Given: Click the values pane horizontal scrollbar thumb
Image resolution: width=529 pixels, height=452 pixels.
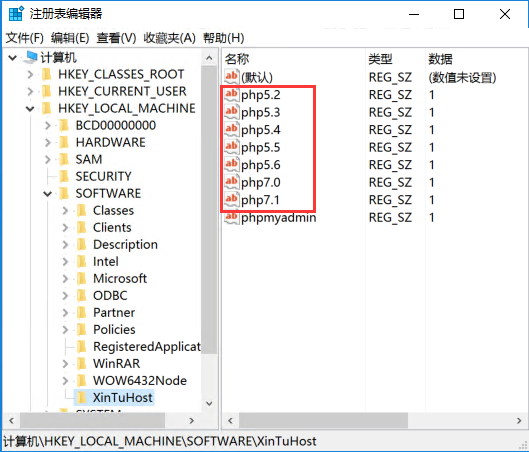Looking at the screenshot, I should pyautogui.click(x=323, y=421).
